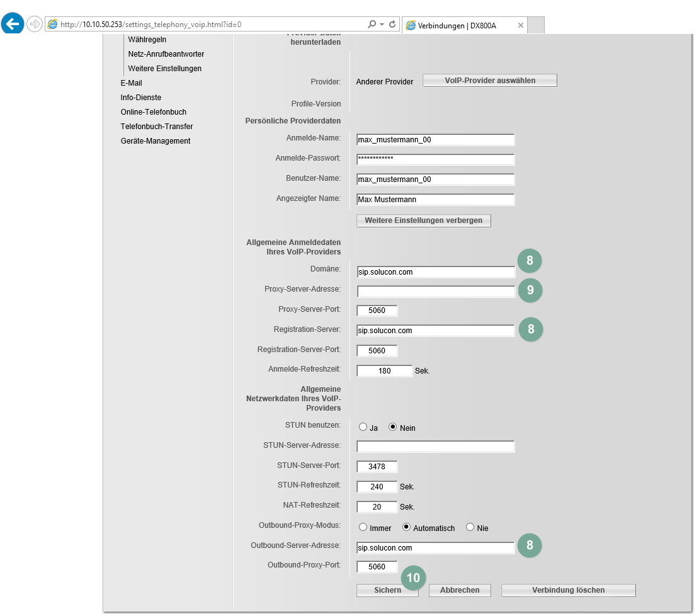699x616 pixels.
Task: Select 'Nein' for STUN benutzen
Action: (x=393, y=427)
